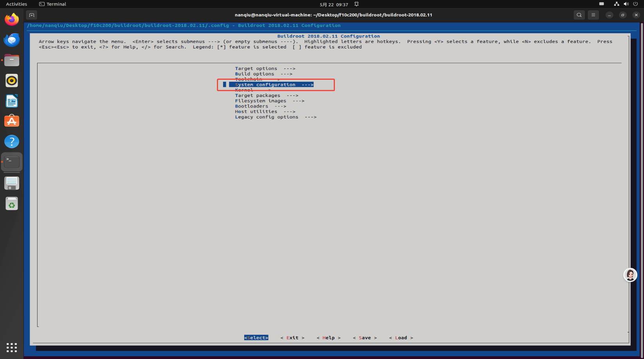644x359 pixels.
Task: Select Filesystem images submenu
Action: tap(270, 101)
